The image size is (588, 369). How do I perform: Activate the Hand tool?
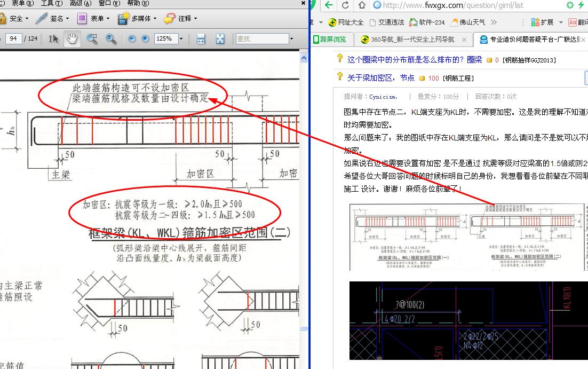72,38
